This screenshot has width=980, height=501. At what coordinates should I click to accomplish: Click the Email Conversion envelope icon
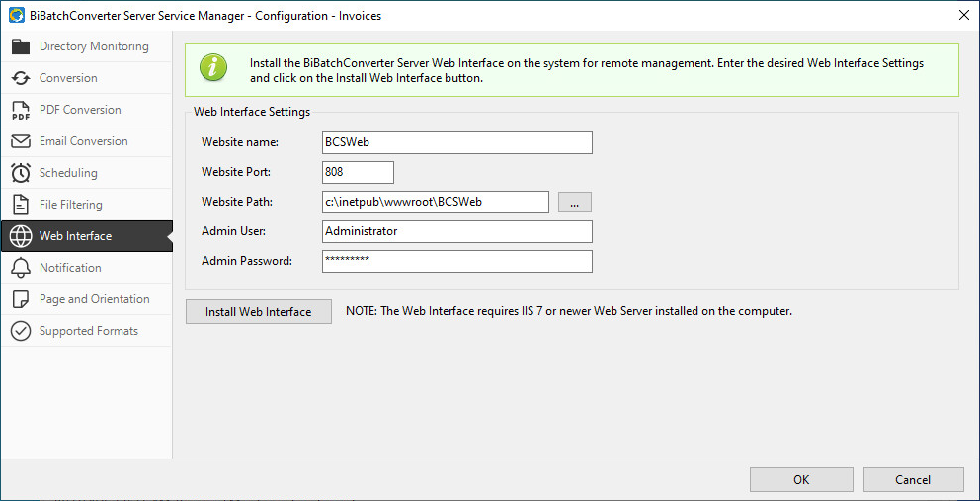pos(21,141)
